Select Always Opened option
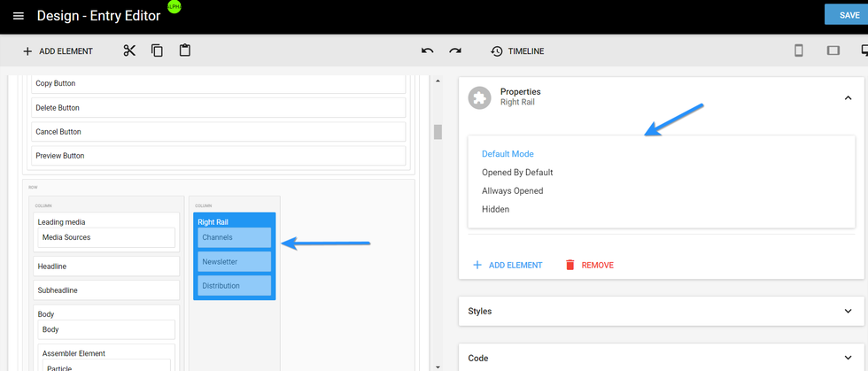Image resolution: width=868 pixels, height=371 pixels. 512,191
